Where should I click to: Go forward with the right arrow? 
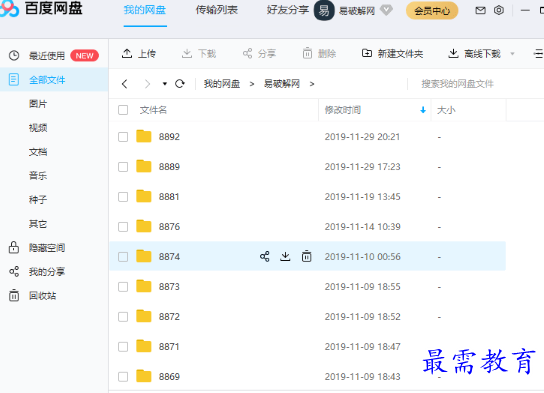[147, 84]
